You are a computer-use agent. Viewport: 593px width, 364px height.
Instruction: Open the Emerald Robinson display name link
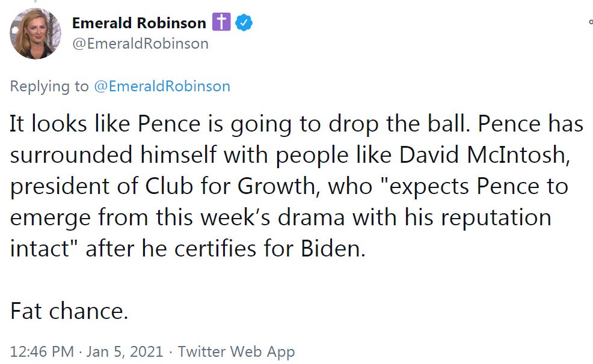point(138,23)
